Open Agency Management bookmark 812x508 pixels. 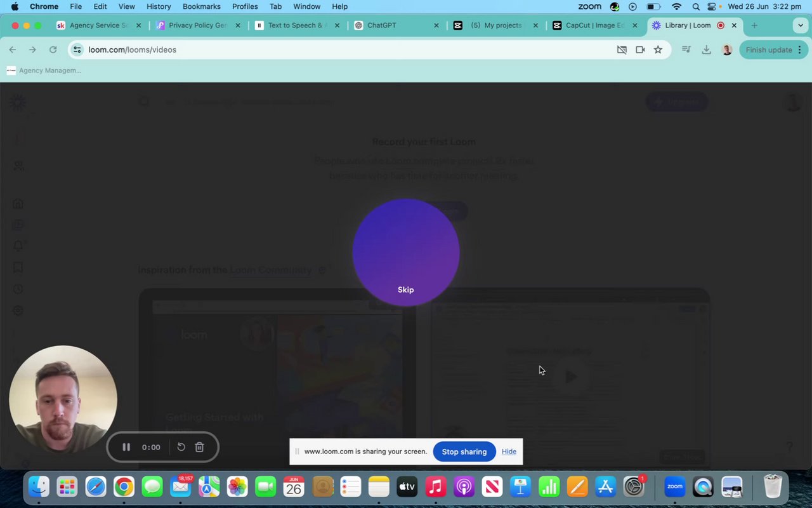click(x=44, y=70)
